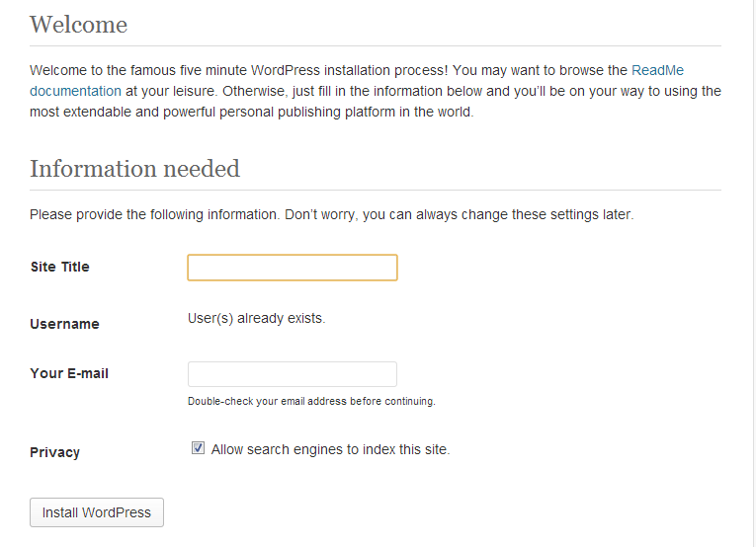Click the "Welcome" heading
The height and width of the screenshot is (547, 756).
(79, 25)
